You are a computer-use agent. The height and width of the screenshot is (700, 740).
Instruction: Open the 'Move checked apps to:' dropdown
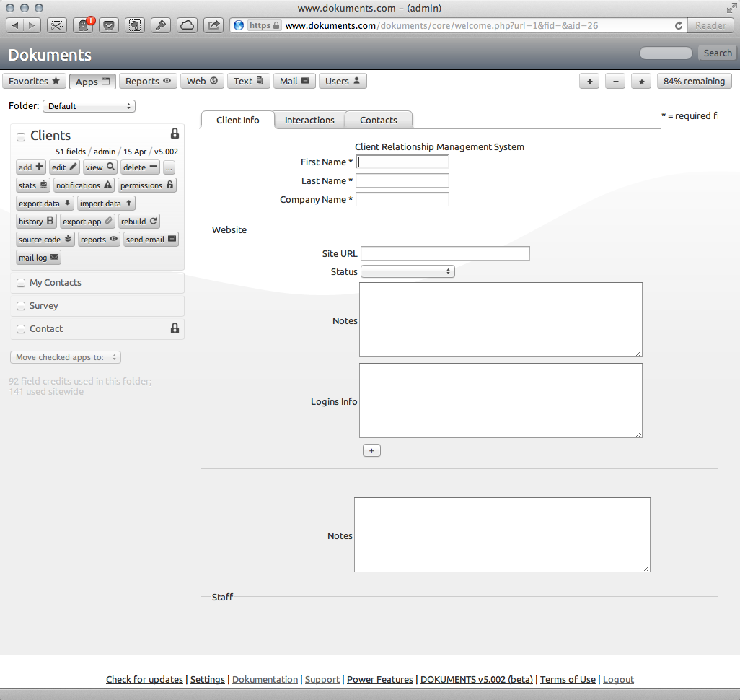coord(66,357)
